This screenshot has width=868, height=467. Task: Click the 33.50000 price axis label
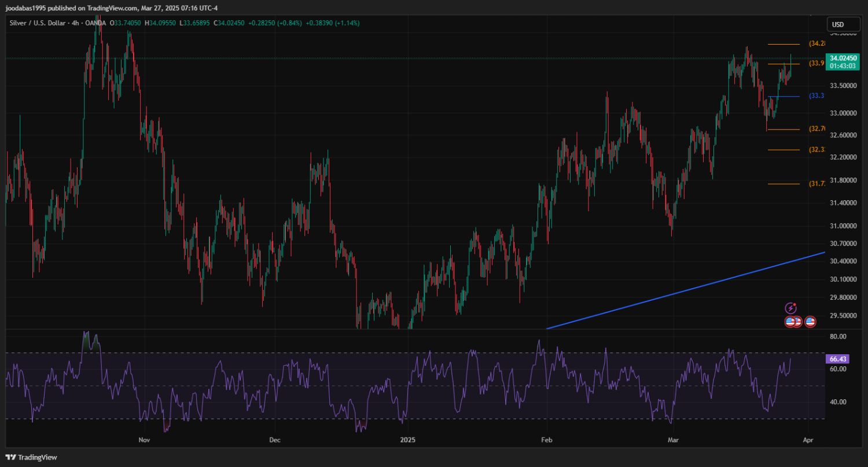(843, 86)
